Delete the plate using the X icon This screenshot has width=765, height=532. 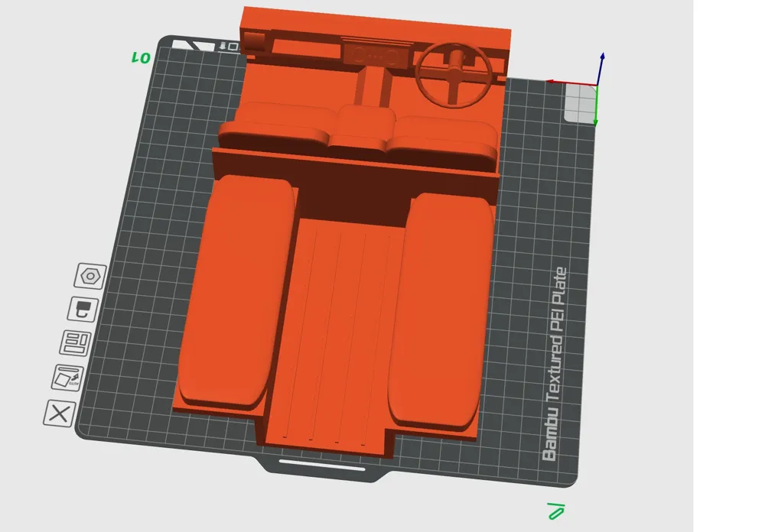(x=61, y=415)
